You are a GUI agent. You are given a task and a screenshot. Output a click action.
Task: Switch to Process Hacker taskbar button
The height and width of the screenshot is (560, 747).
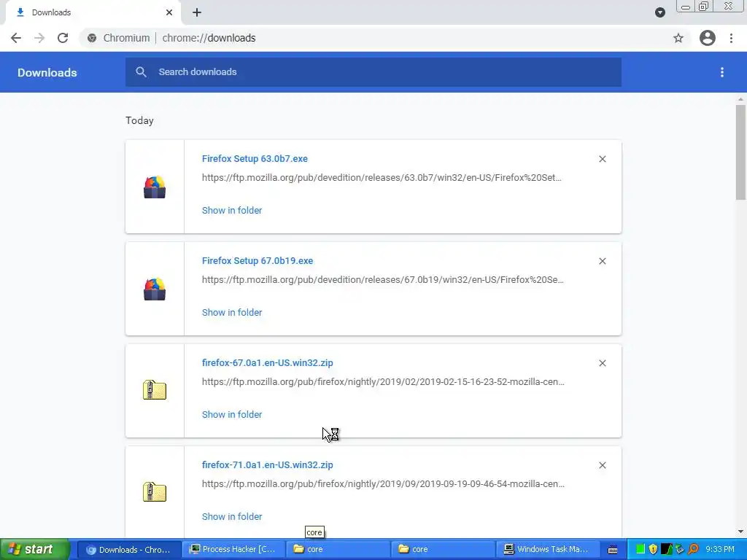[233, 550]
